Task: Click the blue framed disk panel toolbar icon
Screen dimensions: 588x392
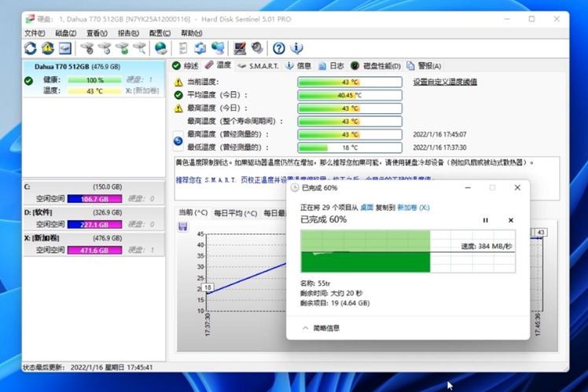Action: pyautogui.click(x=65, y=49)
